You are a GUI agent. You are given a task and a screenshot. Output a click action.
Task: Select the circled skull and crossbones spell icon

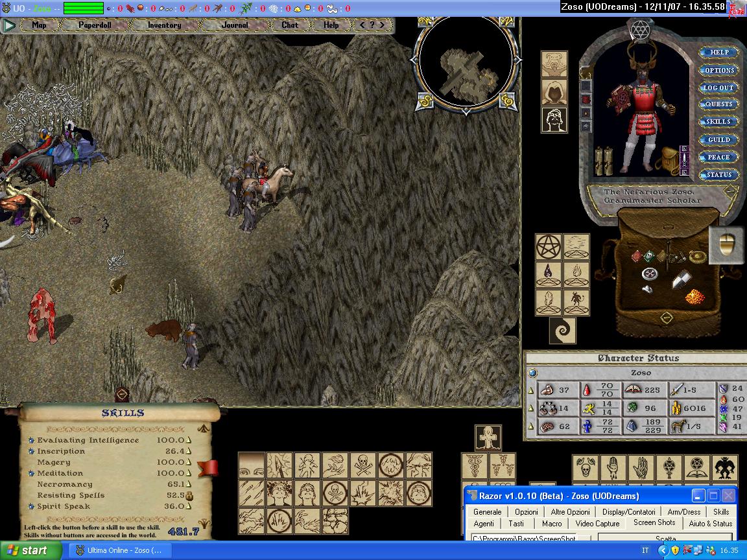pos(335,493)
